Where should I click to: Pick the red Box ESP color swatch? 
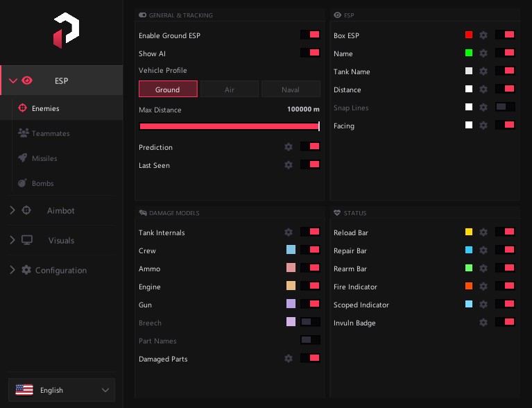pos(469,35)
